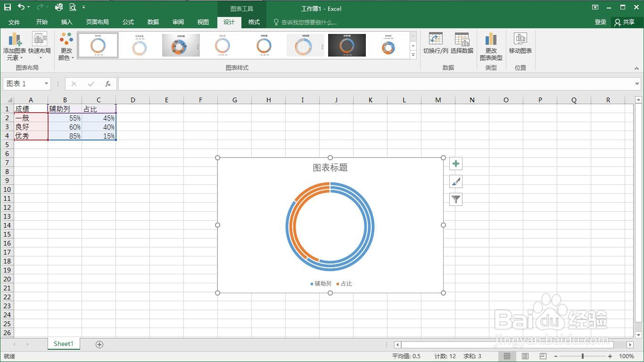
Task: Click 更改图表类型 (Change Chart Type)
Action: click(x=491, y=47)
